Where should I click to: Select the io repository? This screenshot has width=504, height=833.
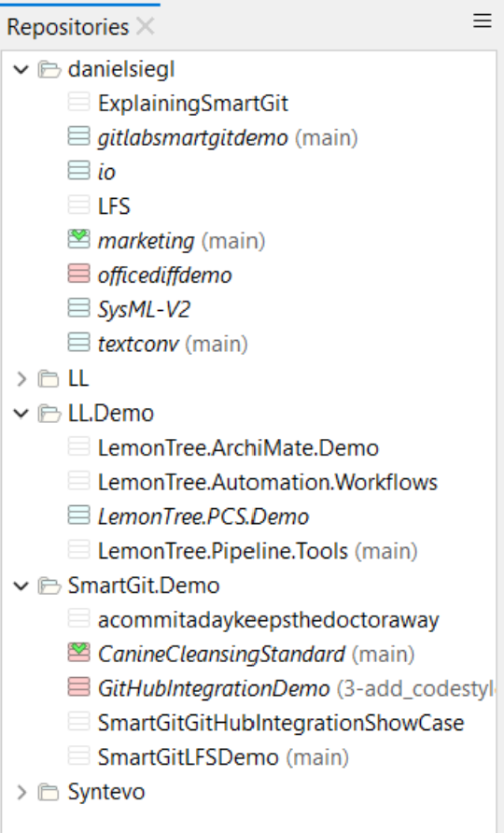106,172
